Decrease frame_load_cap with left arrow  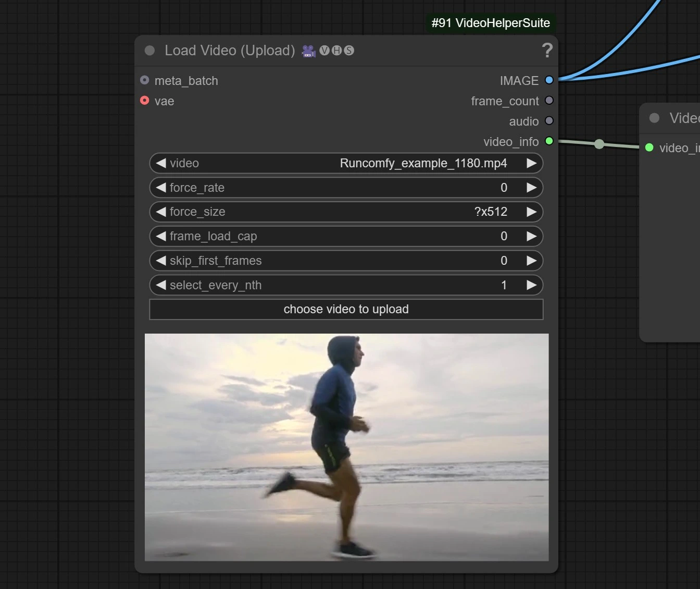coord(161,236)
